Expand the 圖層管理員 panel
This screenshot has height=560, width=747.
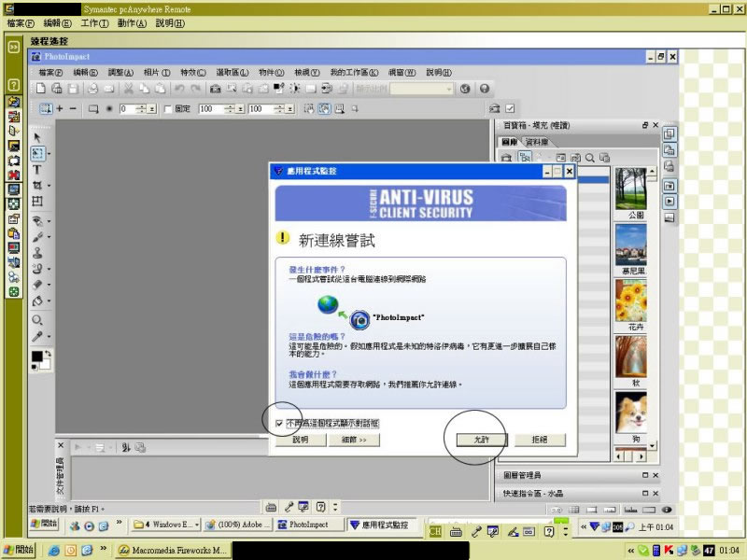645,475
